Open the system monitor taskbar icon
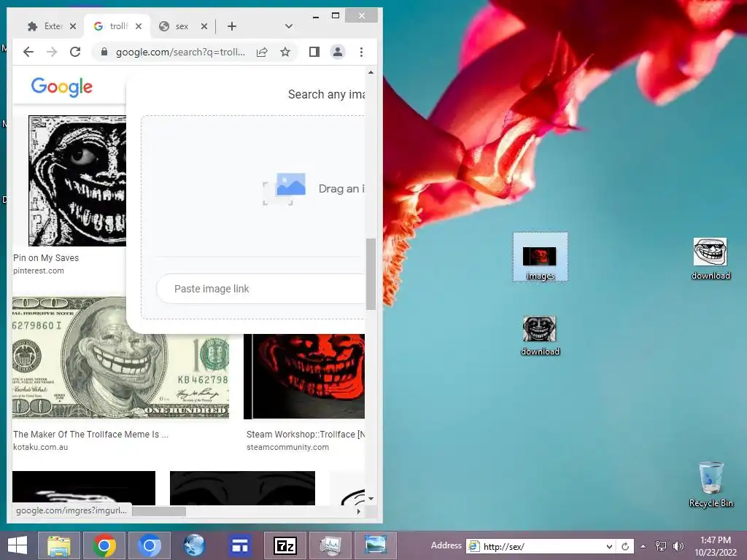This screenshot has height=560, width=747. click(x=330, y=545)
